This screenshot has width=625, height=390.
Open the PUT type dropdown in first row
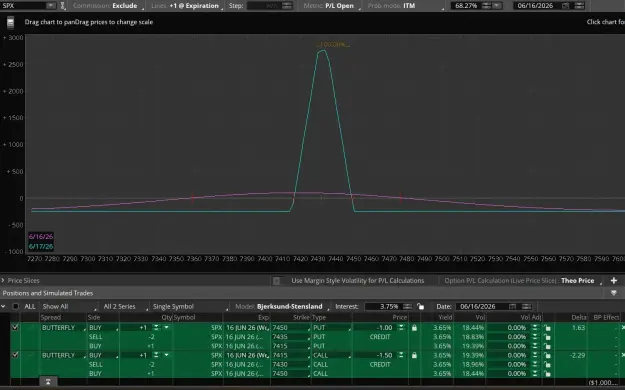pos(332,328)
